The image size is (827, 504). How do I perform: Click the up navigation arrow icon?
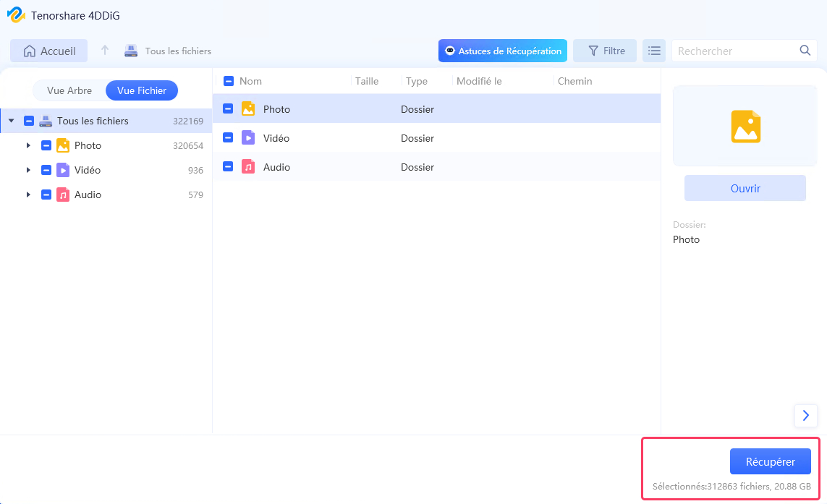click(x=106, y=51)
